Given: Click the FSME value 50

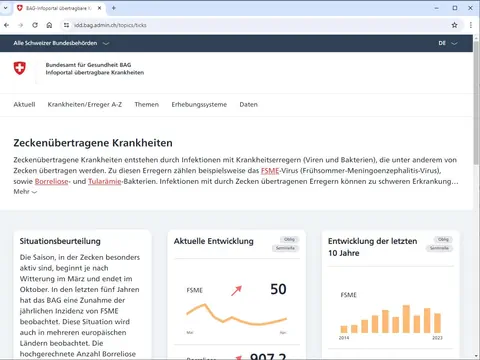Looking at the screenshot, I should click(278, 289).
